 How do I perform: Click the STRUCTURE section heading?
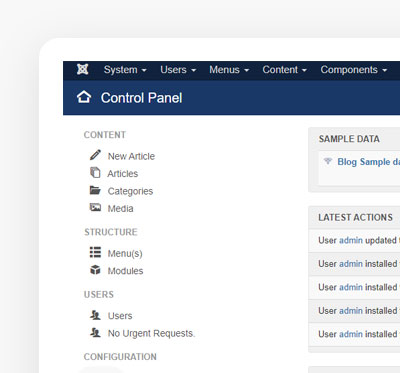pyautogui.click(x=111, y=232)
